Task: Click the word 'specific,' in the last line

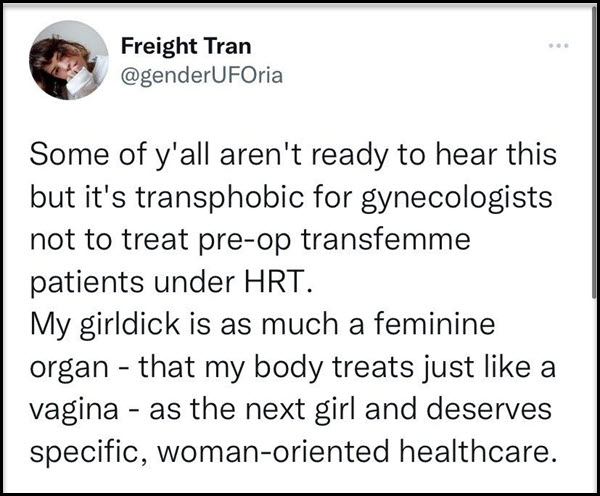Action: [x=89, y=452]
